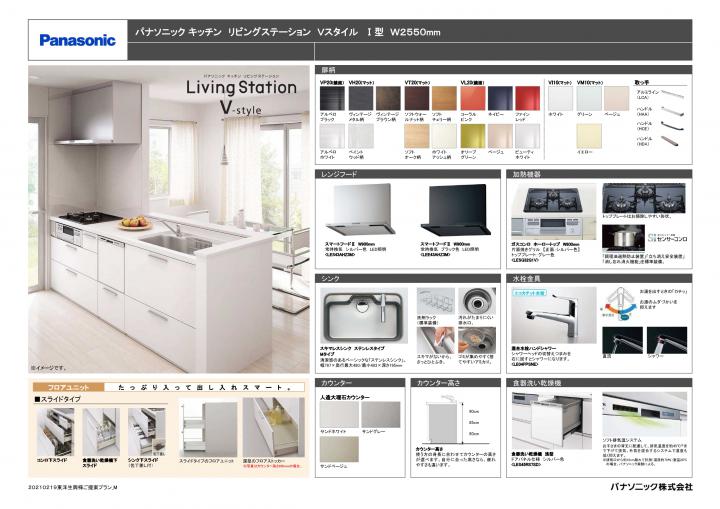Click the black スマートフード range hood image
The image size is (720, 509).
point(456,210)
